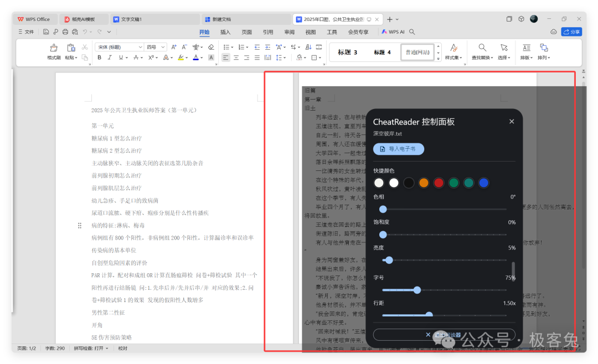Viewport: 598px width, 364px height.
Task: Click the search icon next to WPS AI
Action: click(x=412, y=32)
